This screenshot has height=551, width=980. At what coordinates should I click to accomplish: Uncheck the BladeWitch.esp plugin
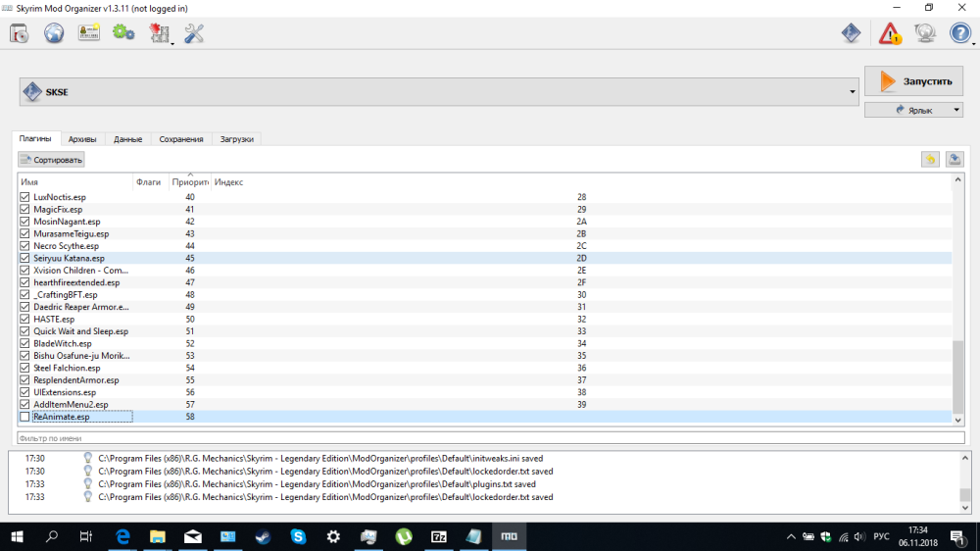coord(24,343)
